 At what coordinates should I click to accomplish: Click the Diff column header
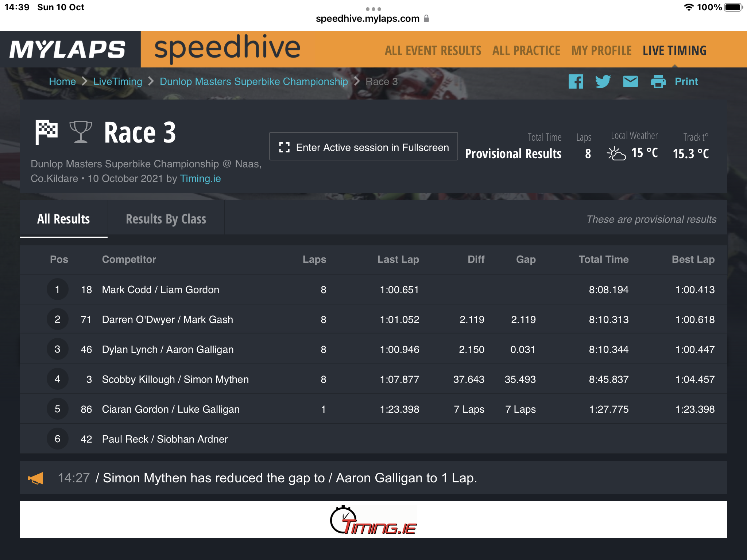[476, 260]
